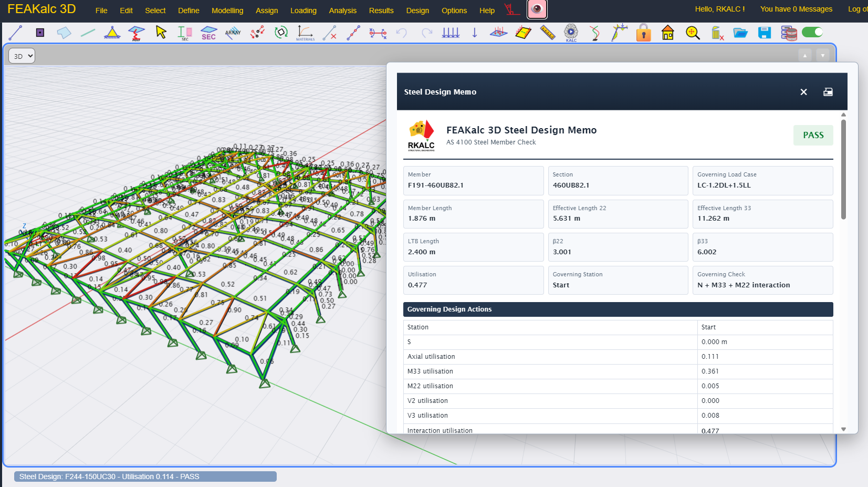Click the memo panel vertical scrollbar
Viewport: 868px width, 487px height.
pyautogui.click(x=843, y=169)
